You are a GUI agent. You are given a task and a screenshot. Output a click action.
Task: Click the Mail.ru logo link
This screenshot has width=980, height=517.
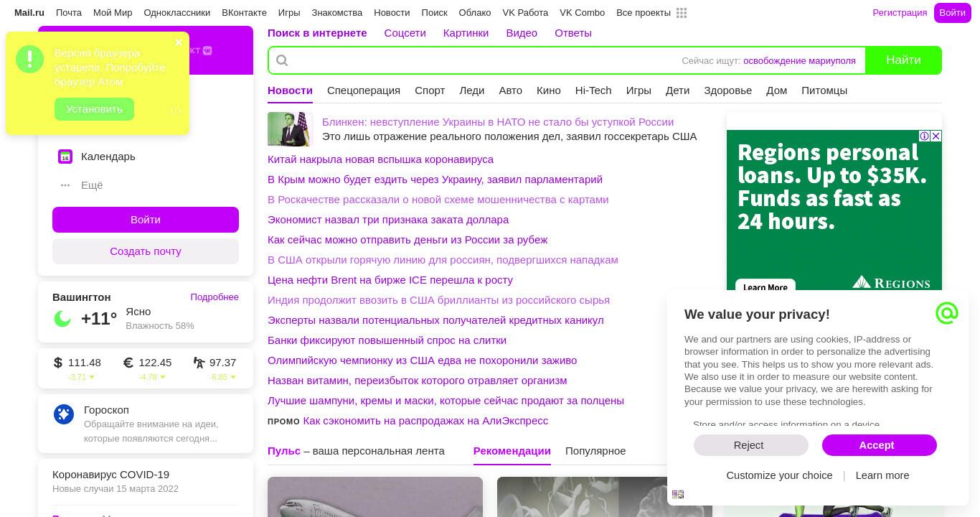click(29, 13)
